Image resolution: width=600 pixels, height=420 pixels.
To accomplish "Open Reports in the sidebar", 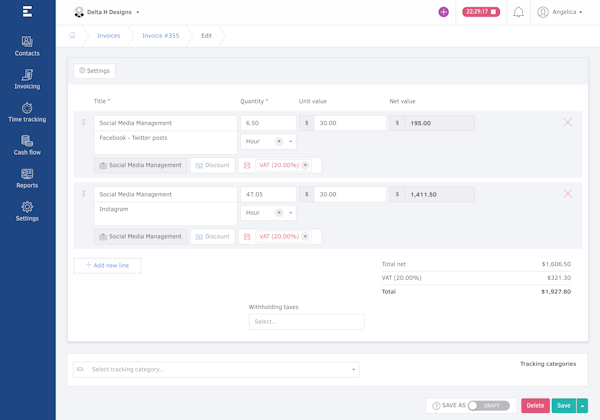I will (x=27, y=178).
